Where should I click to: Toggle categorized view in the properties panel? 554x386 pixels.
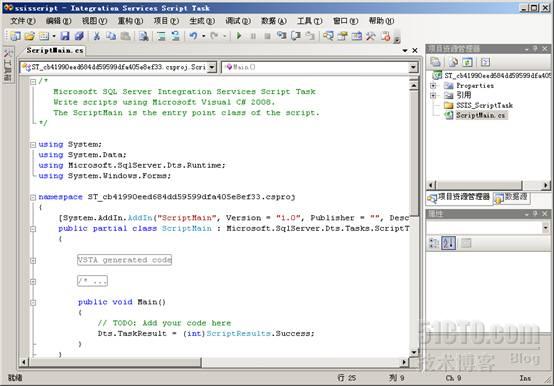click(434, 243)
